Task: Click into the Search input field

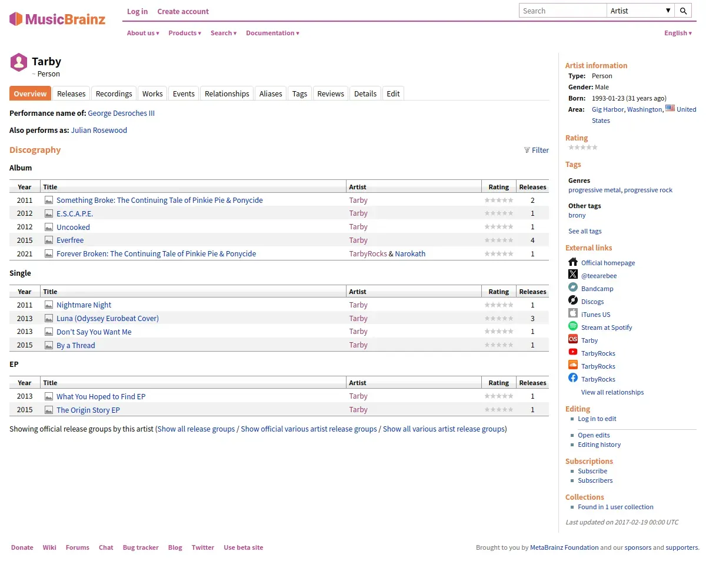Action: pos(562,11)
